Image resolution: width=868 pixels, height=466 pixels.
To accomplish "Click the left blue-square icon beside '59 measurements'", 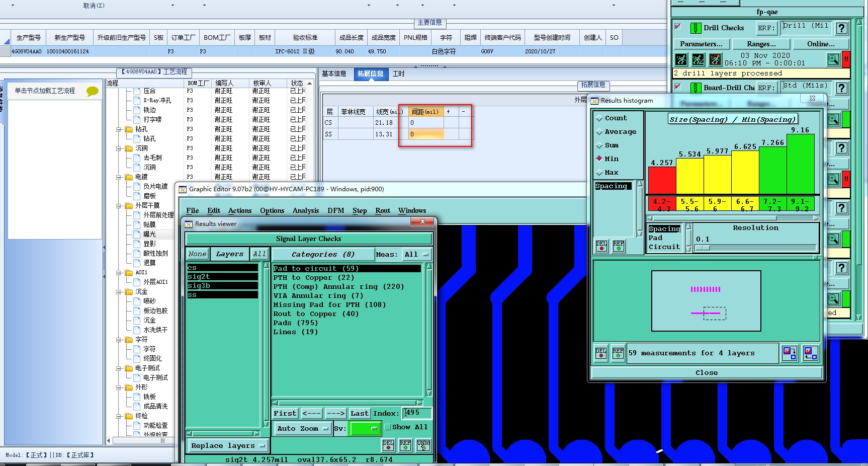I will point(789,353).
